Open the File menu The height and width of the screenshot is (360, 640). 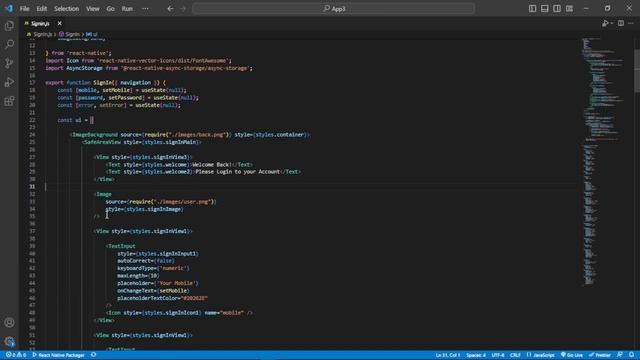(24, 9)
